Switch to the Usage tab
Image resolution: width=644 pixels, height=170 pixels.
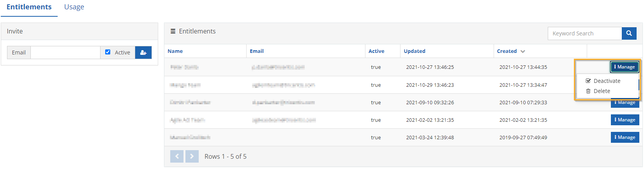(x=74, y=7)
